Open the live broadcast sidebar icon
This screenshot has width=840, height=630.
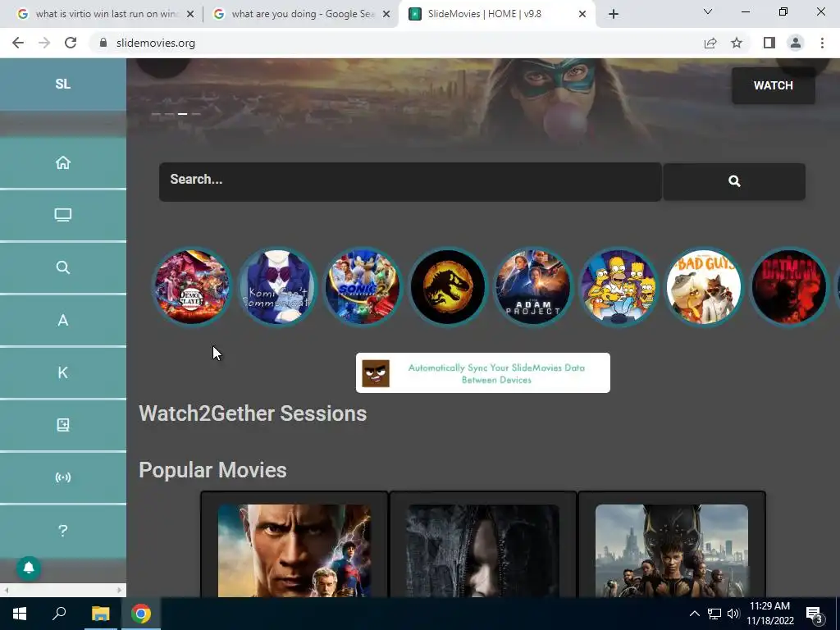62,477
